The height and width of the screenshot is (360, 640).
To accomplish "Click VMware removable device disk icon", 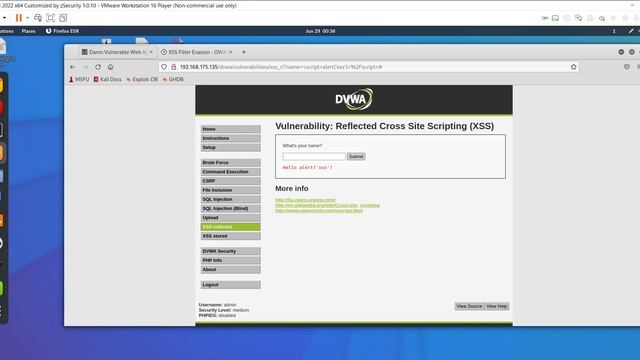I will 555,18.
